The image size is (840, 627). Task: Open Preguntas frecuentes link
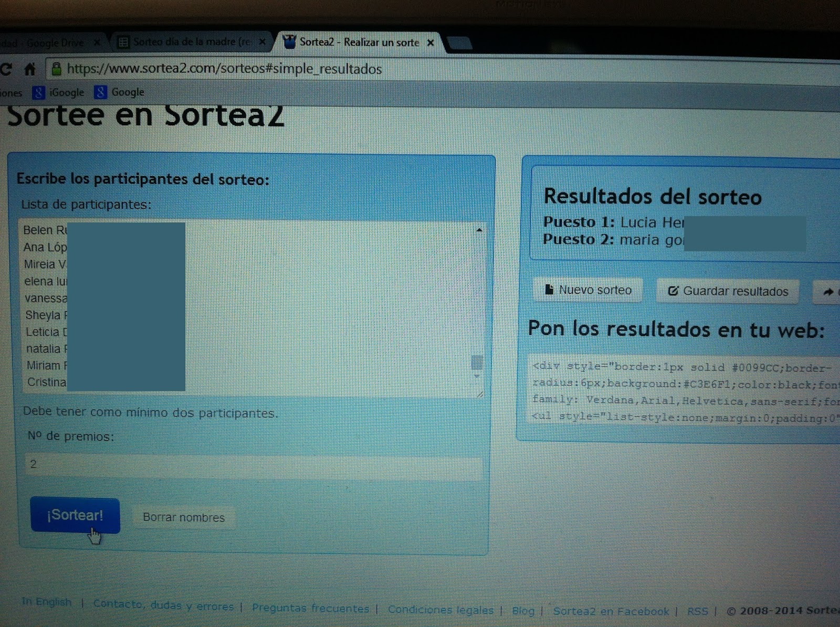(x=310, y=608)
